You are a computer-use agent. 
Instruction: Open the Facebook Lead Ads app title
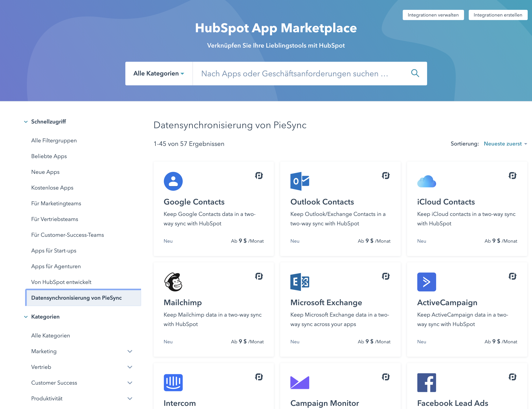[453, 403]
